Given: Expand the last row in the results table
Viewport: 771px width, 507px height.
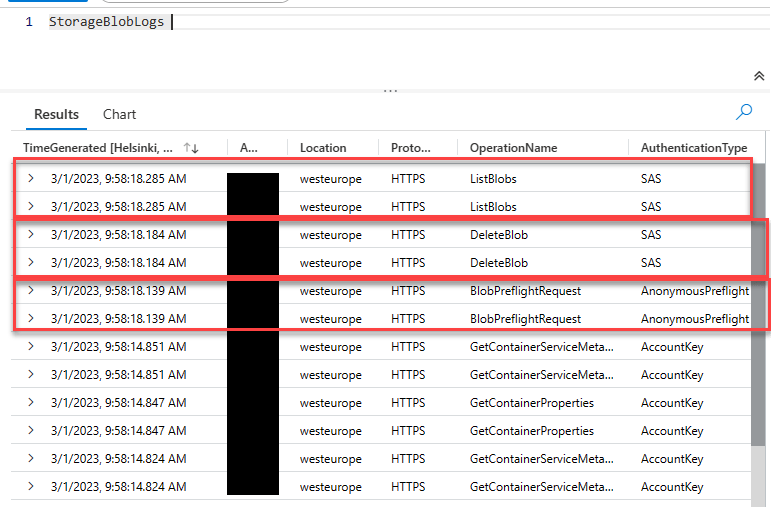Looking at the screenshot, I should 31,487.
